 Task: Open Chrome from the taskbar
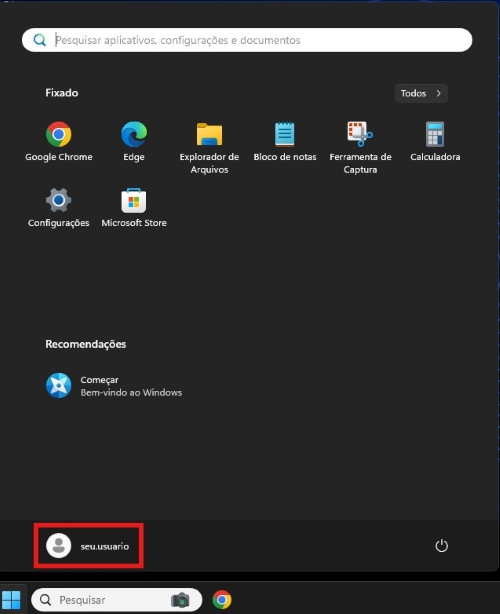tap(222, 600)
